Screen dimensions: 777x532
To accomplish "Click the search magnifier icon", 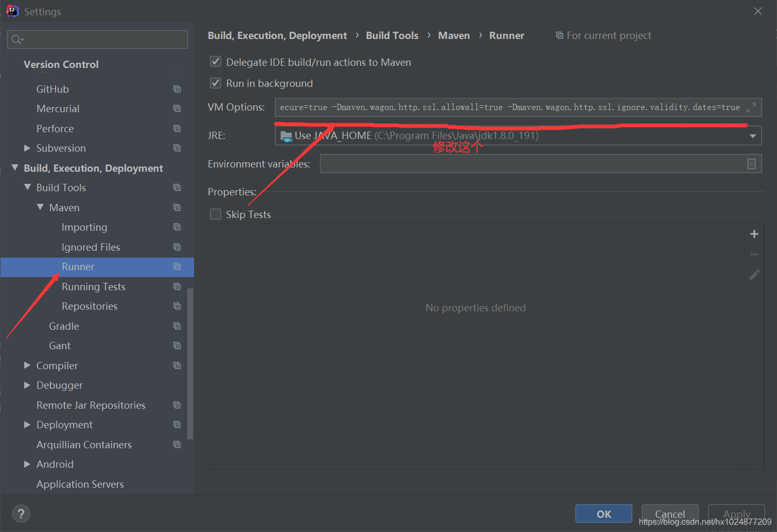I will (x=17, y=40).
